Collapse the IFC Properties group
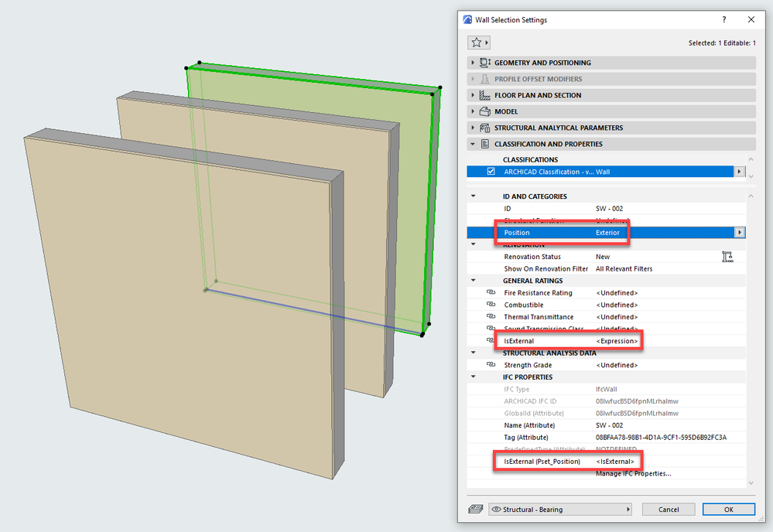773x532 pixels. pos(474,377)
